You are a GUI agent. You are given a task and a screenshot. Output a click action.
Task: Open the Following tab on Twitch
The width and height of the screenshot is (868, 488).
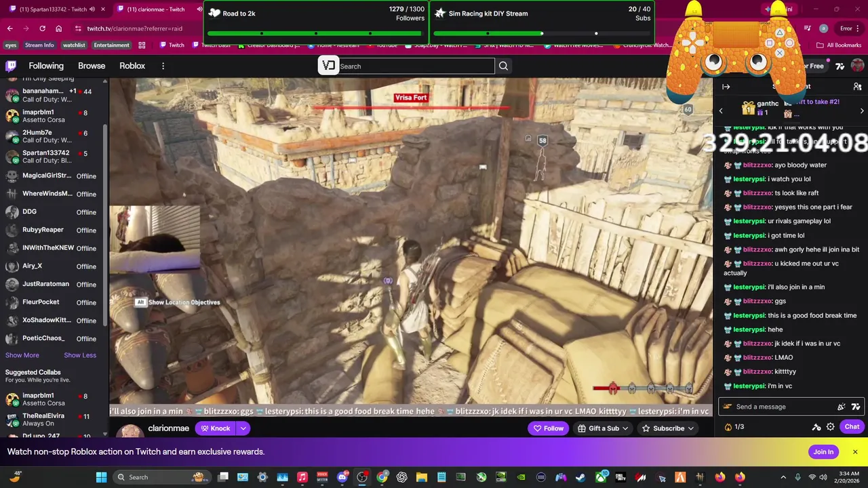46,66
